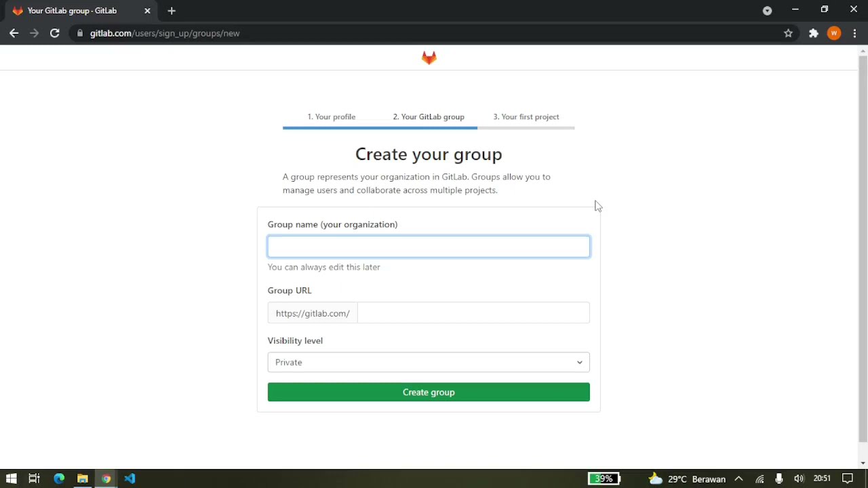Open volume speaker tray icon
Screen dimensions: 868x488
(799, 479)
